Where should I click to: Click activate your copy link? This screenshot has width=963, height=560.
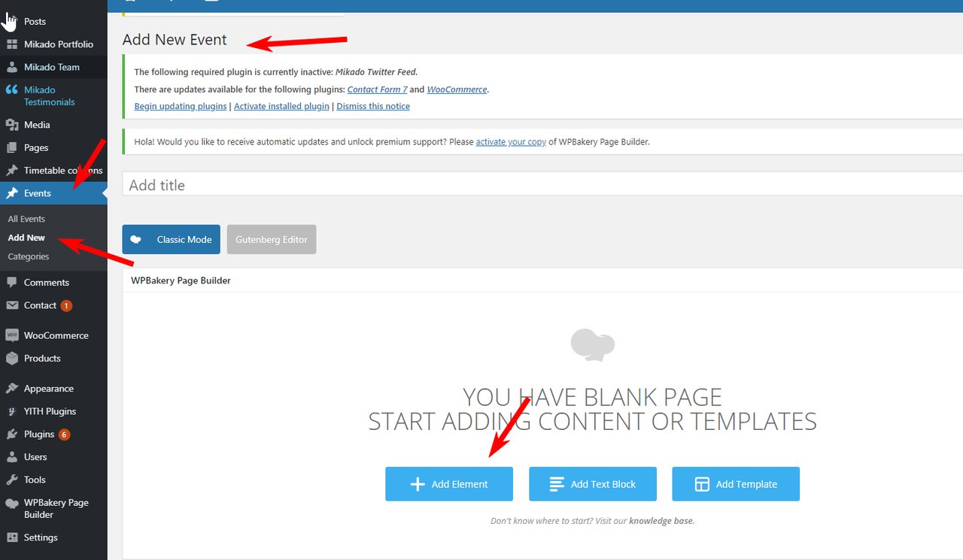[511, 141]
